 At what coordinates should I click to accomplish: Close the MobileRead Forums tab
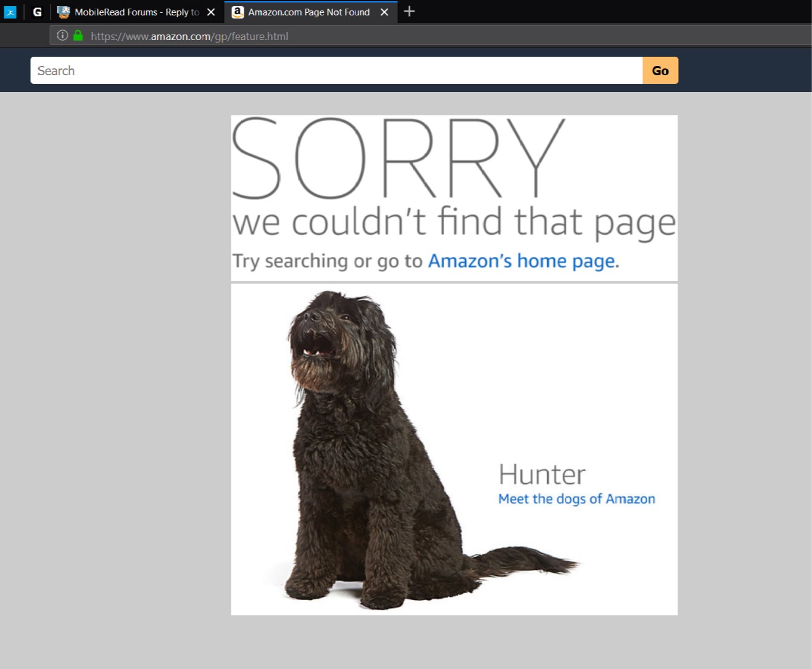[x=211, y=12]
